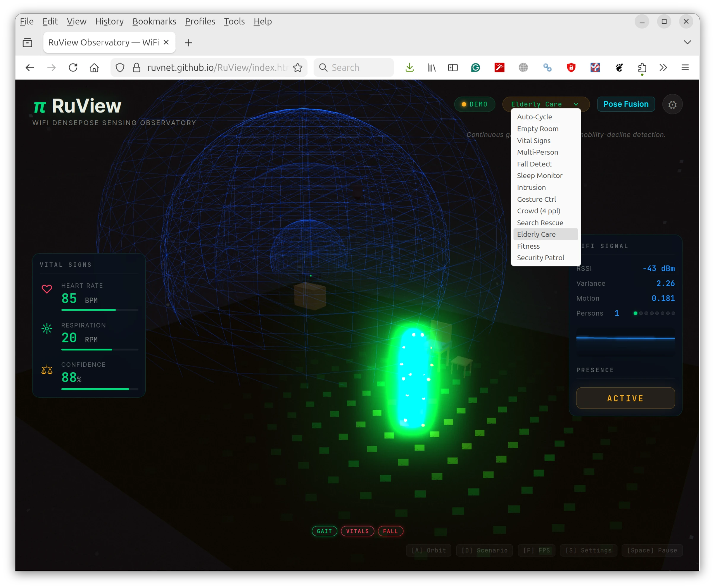
Task: Open the extensions puzzle piece icon
Action: [x=642, y=67]
